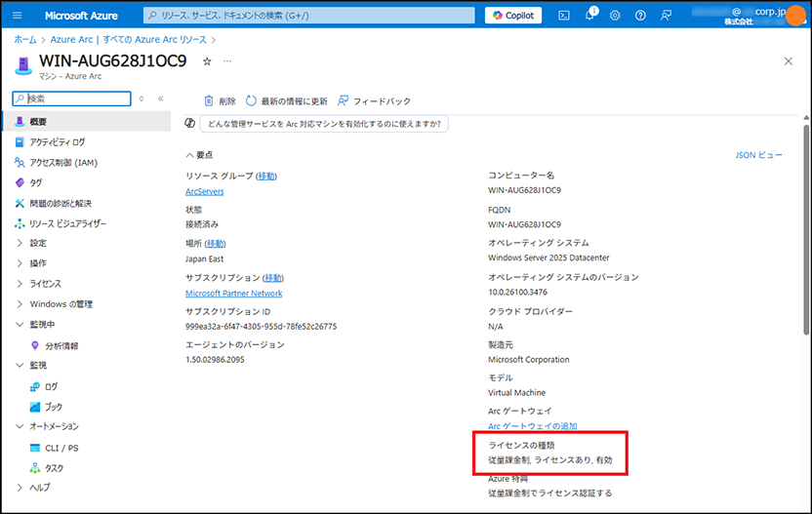
Task: Click the sidebar 検索 search field
Action: 72,99
